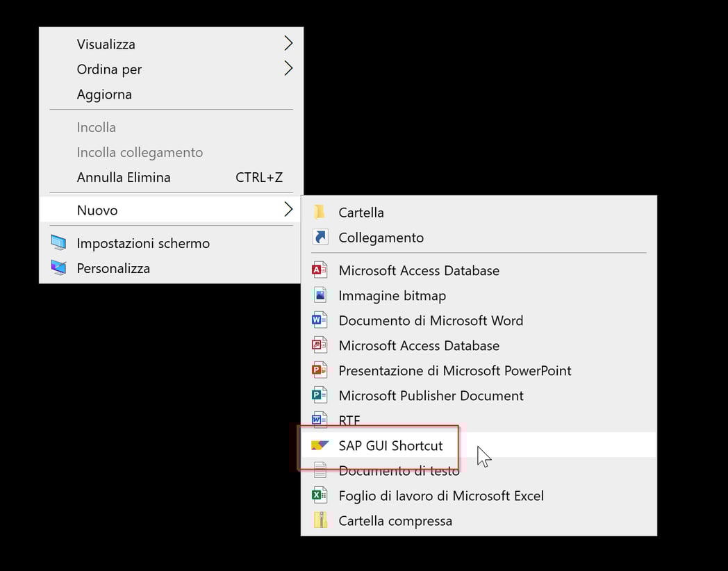Expand the Ordina per submenu chevron

coord(288,69)
